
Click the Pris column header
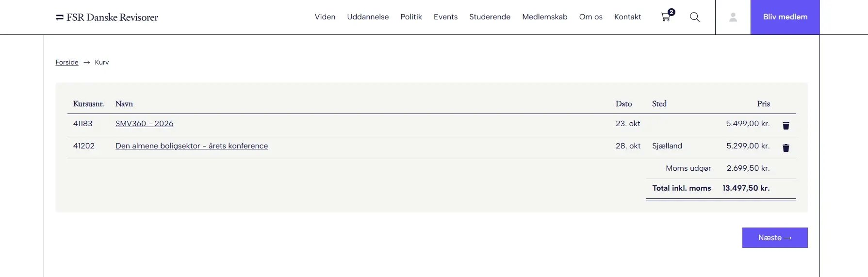(x=763, y=104)
